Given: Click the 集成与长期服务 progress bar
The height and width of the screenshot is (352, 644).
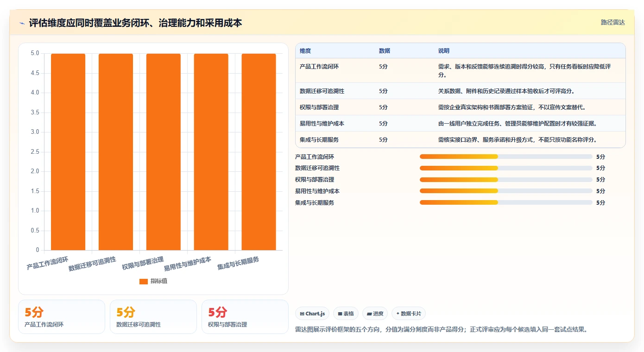Looking at the screenshot, I should [506, 202].
